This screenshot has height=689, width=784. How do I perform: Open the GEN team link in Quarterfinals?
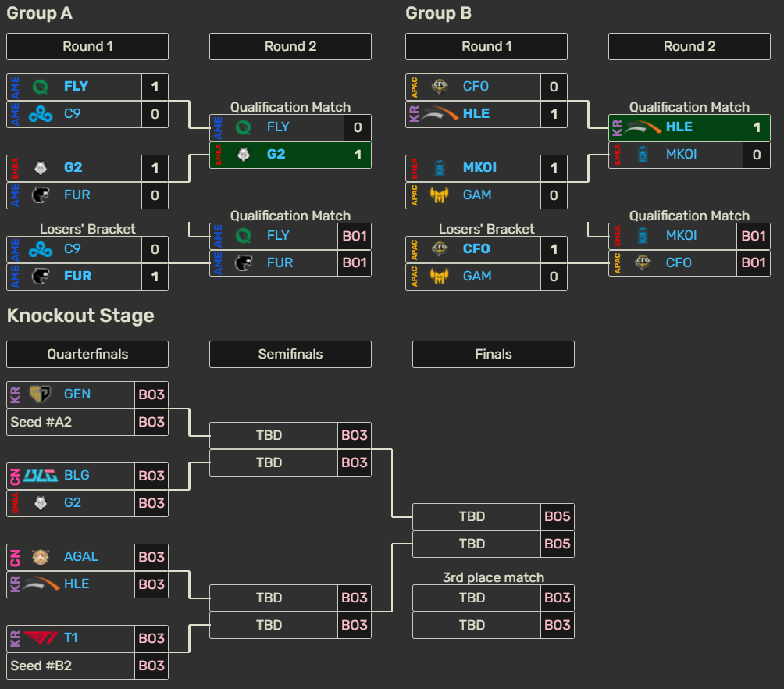[x=77, y=394]
